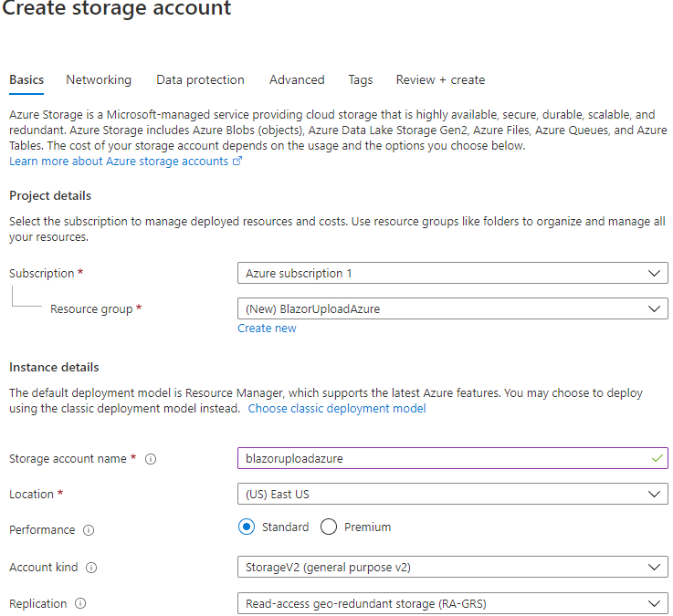Open the Location dropdown

pyautogui.click(x=452, y=494)
